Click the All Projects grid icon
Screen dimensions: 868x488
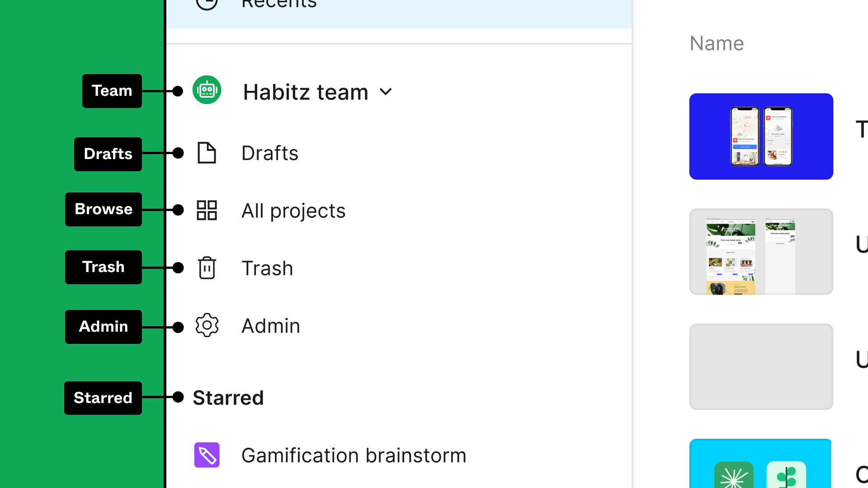coord(206,210)
